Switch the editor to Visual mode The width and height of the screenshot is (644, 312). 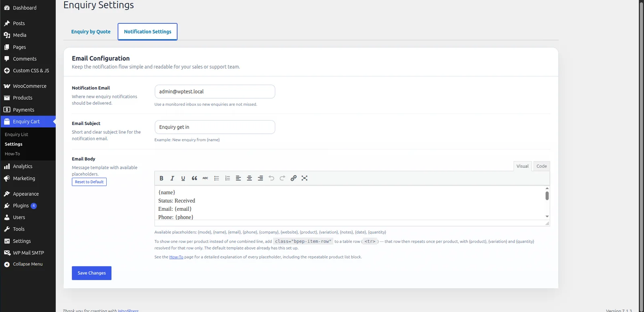[522, 166]
